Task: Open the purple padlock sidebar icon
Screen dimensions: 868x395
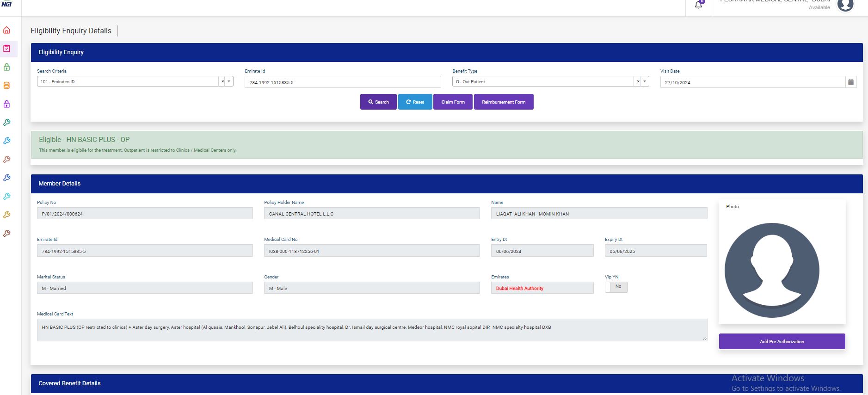Action: (6, 104)
